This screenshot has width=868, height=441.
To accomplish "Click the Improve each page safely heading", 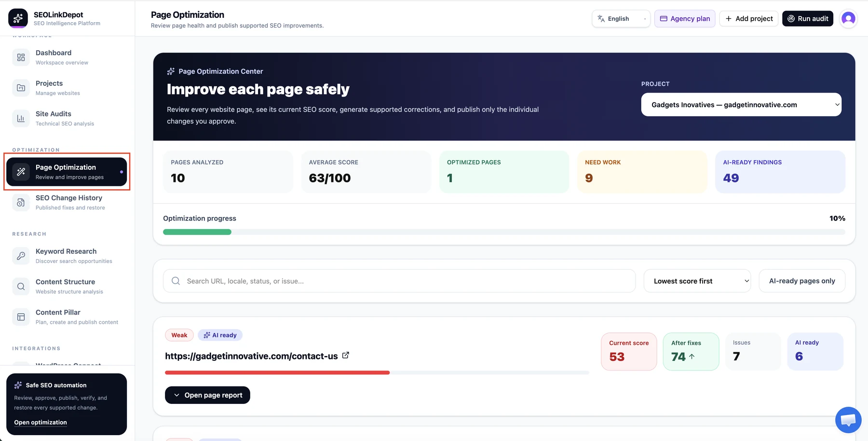I will (x=258, y=89).
